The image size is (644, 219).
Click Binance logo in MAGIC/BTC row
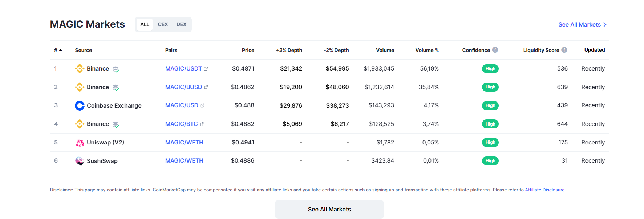80,124
